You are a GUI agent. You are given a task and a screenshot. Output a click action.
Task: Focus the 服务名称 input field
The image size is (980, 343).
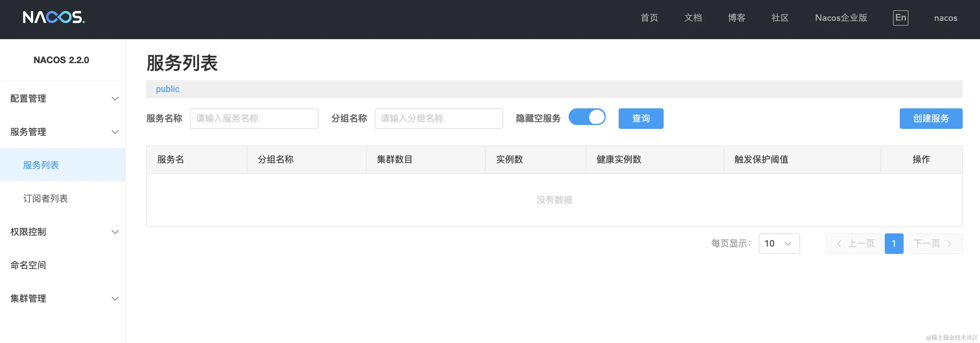pyautogui.click(x=254, y=119)
